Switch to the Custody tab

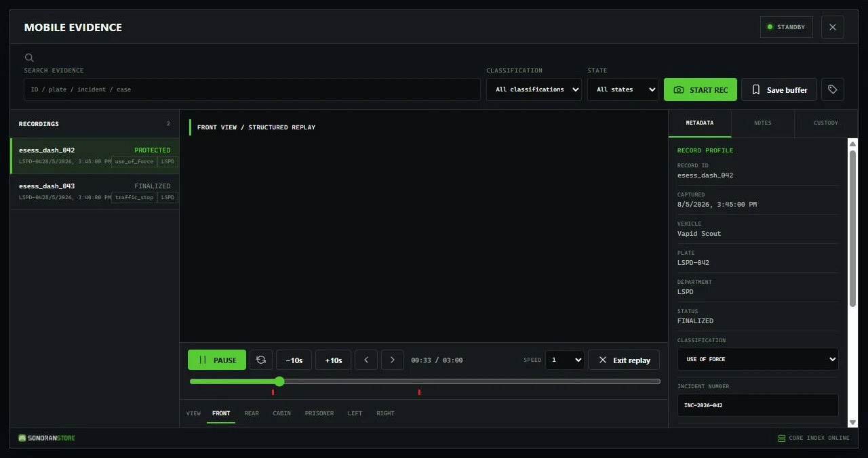826,123
